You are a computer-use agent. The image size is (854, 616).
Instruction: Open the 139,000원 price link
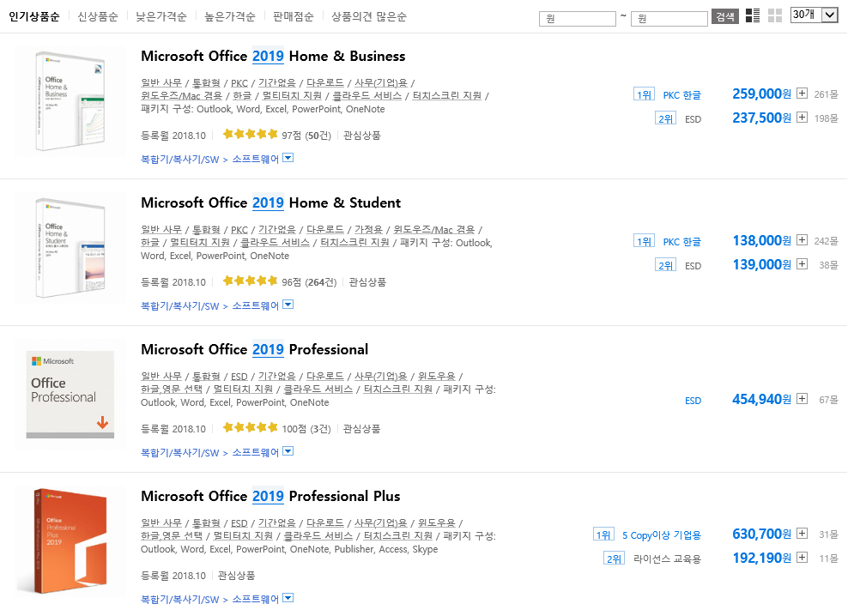[x=761, y=264]
